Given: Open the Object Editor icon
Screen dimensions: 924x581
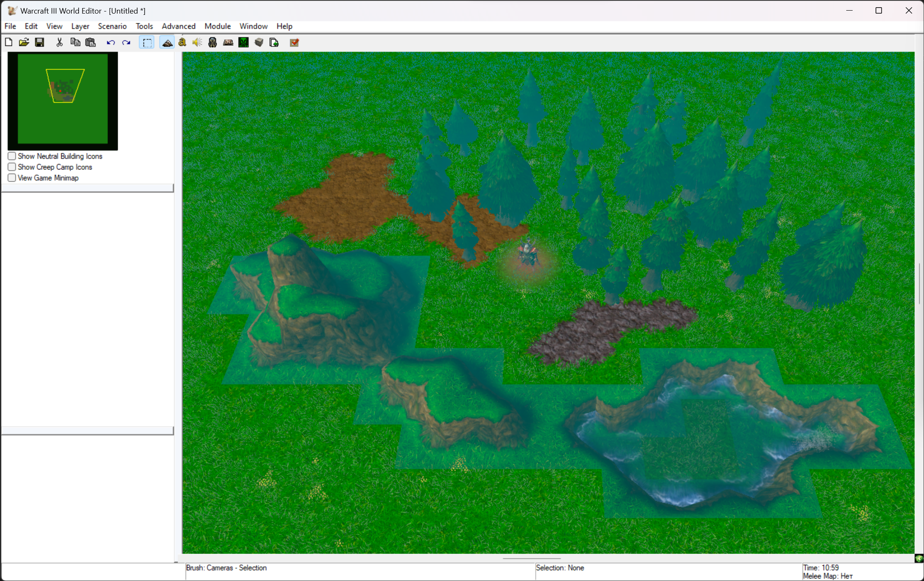Looking at the screenshot, I should (x=212, y=42).
